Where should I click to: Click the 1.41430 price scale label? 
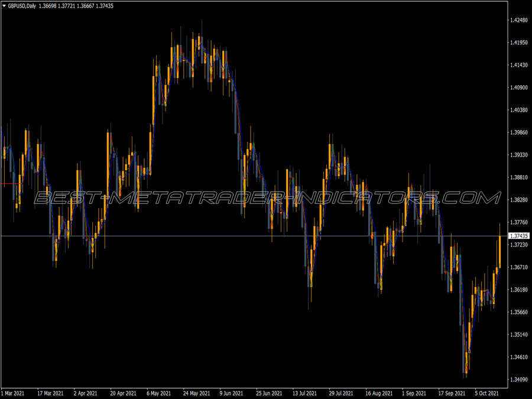coord(519,65)
